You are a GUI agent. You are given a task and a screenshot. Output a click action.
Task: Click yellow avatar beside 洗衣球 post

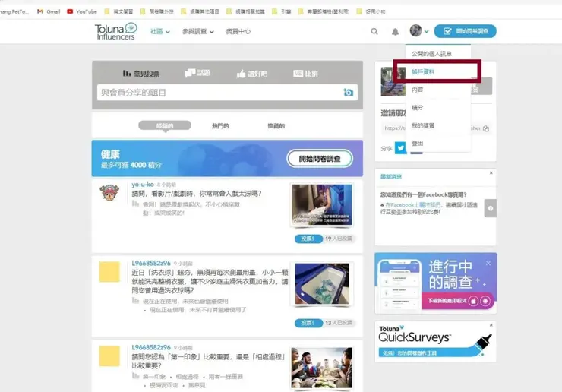point(109,272)
